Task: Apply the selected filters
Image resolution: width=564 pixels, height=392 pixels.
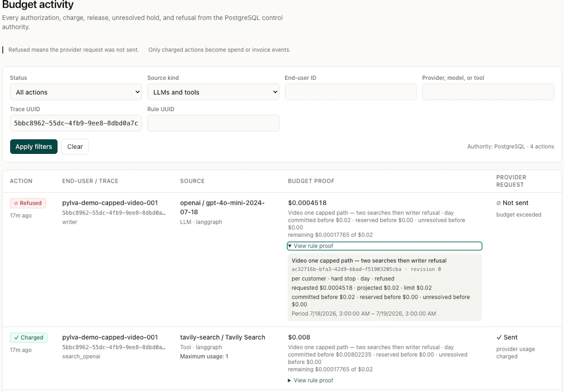Action: point(34,147)
